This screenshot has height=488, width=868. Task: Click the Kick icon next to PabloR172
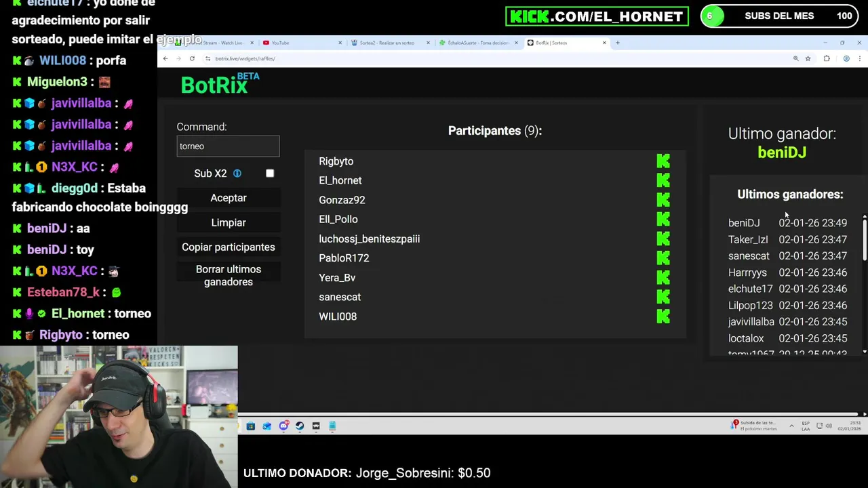tap(663, 258)
